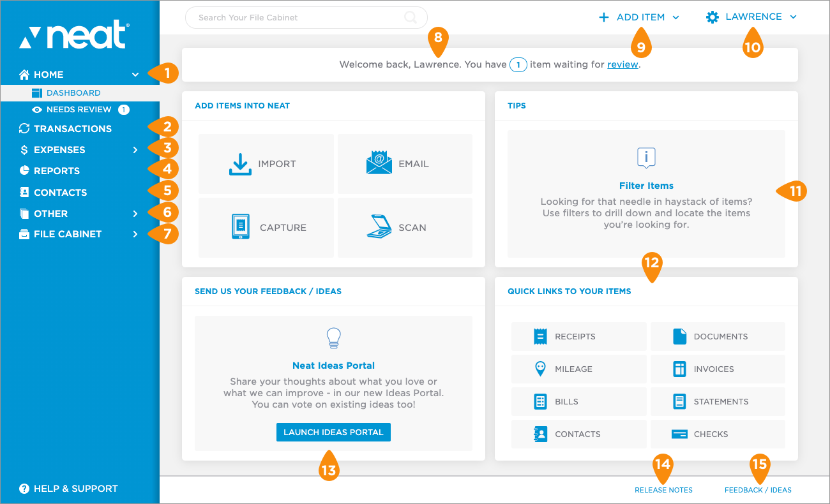Click the Bills icon in quick links

click(x=541, y=401)
